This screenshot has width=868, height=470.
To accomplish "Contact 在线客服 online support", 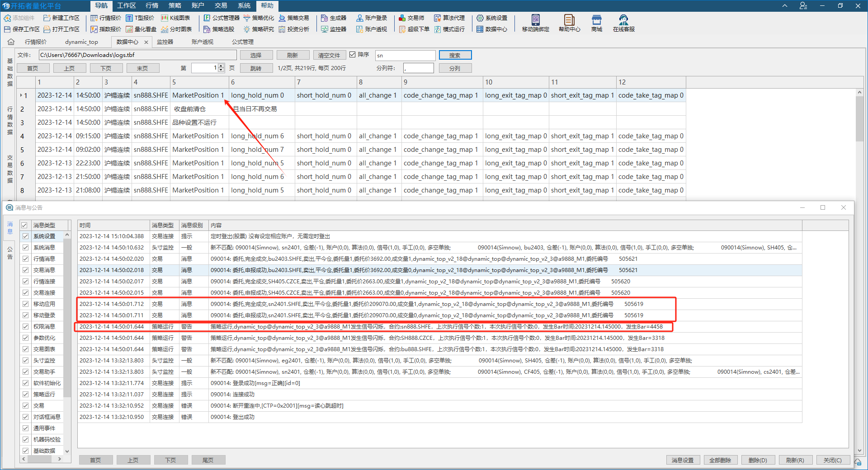I will coord(624,23).
